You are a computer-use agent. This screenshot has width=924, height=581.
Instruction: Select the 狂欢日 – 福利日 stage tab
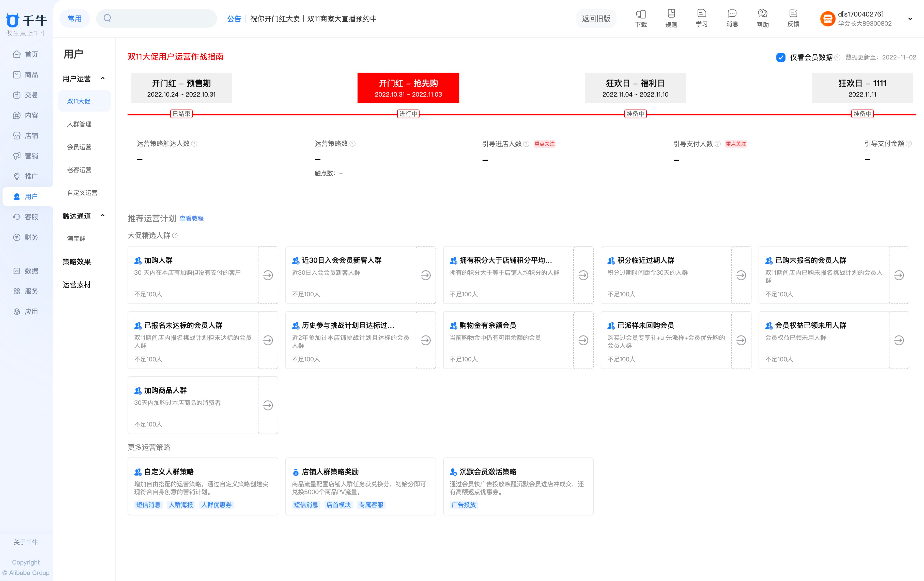click(x=635, y=88)
